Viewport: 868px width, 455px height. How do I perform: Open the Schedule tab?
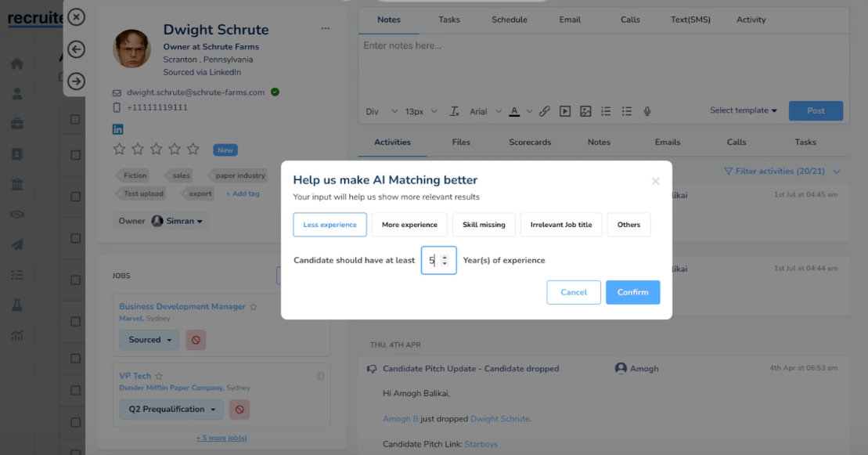pos(509,20)
